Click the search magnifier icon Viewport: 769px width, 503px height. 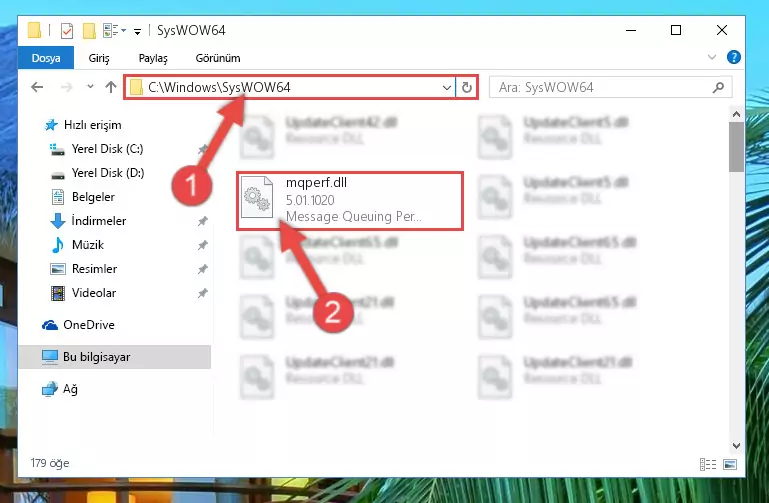(718, 87)
